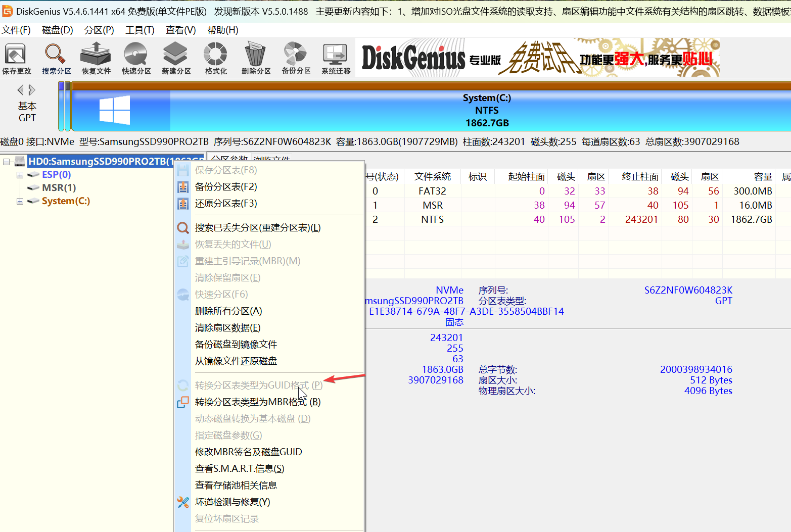This screenshot has height=532, width=791.
Task: Select MSR(1) partition in tree
Action: (59, 188)
